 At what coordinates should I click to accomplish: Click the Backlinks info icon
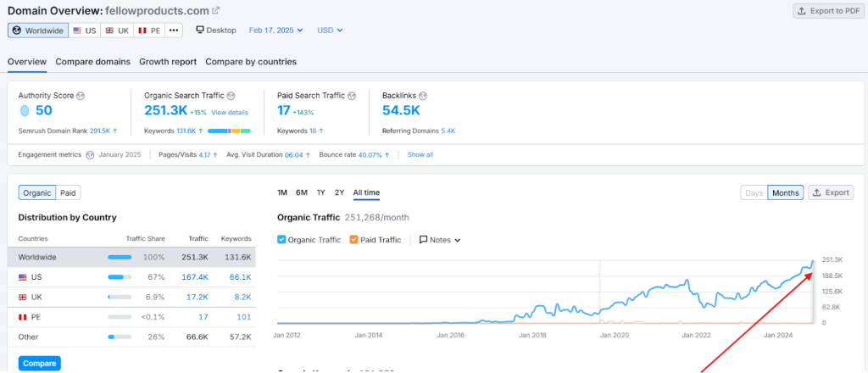tap(423, 96)
